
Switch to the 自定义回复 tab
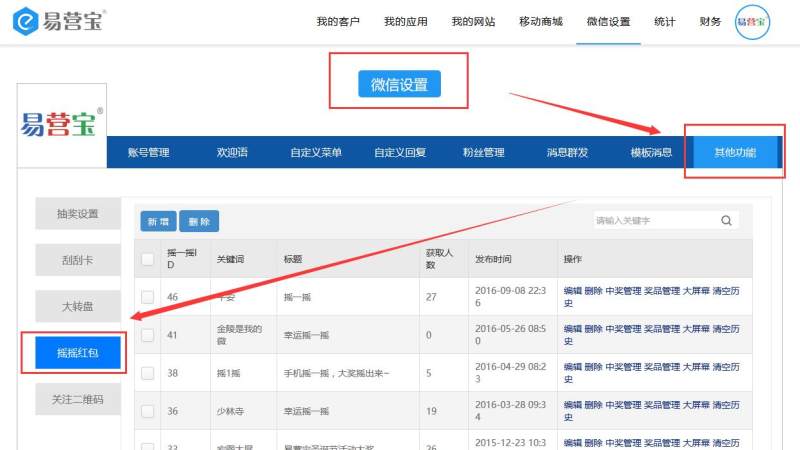[x=400, y=152]
